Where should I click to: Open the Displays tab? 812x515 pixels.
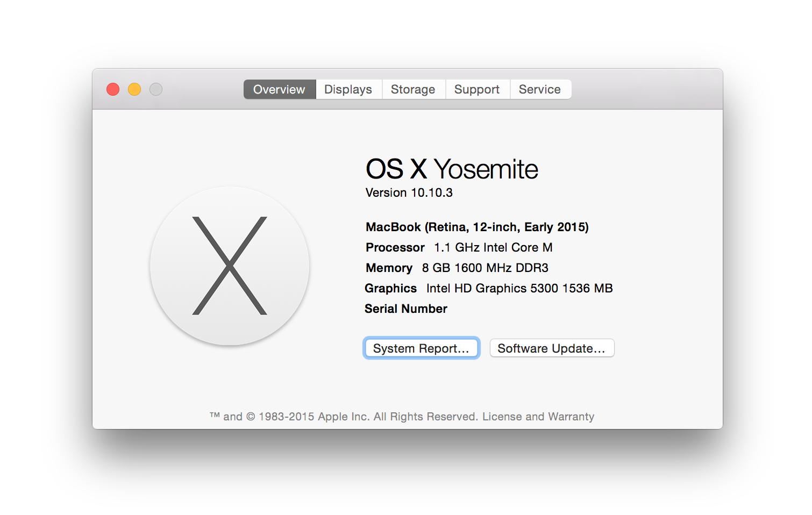pyautogui.click(x=348, y=89)
